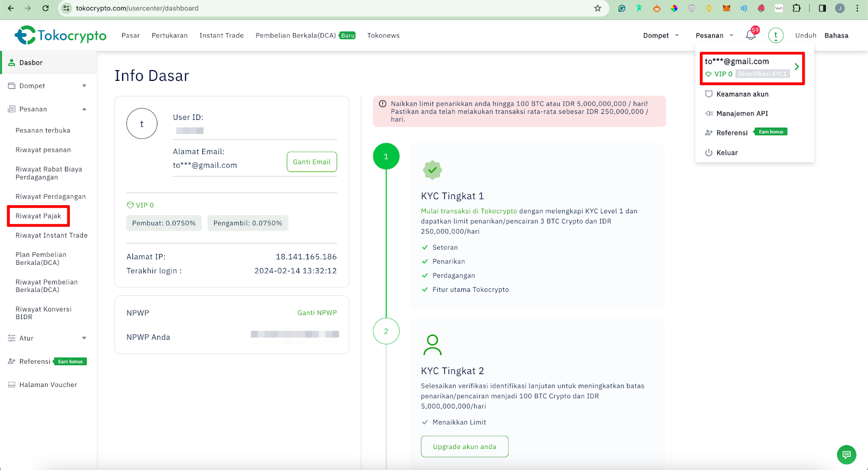Click the KYC Tingkat 1 verified badge icon
This screenshot has height=470, width=868.
click(432, 170)
